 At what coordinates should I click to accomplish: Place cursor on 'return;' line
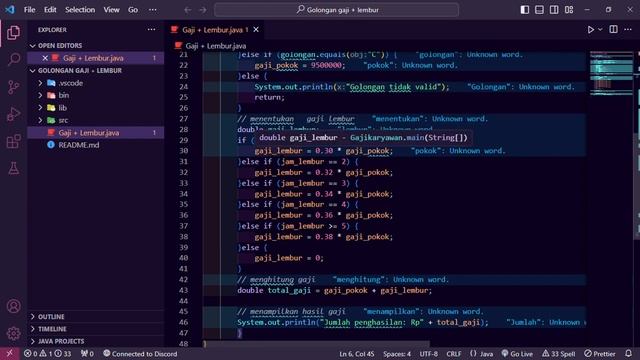269,97
